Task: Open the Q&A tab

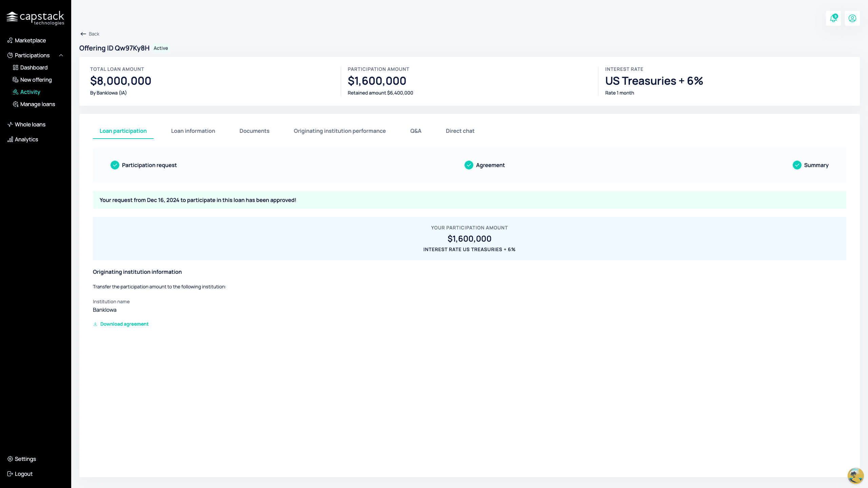Action: (x=416, y=131)
